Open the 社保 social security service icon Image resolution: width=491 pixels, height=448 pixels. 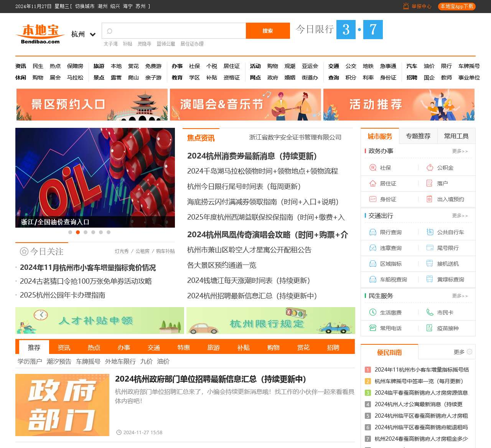[x=372, y=168]
